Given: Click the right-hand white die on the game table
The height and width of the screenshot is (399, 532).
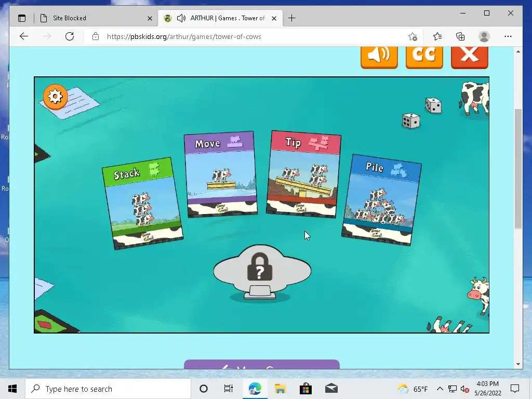Looking at the screenshot, I should [x=434, y=105].
